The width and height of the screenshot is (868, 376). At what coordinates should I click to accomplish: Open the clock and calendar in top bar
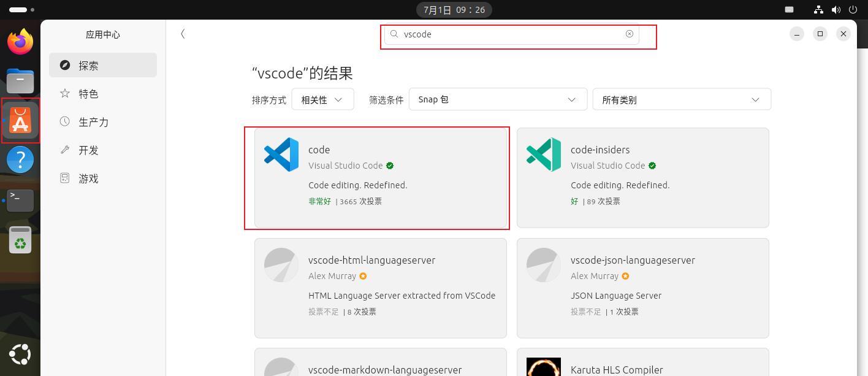tap(454, 10)
